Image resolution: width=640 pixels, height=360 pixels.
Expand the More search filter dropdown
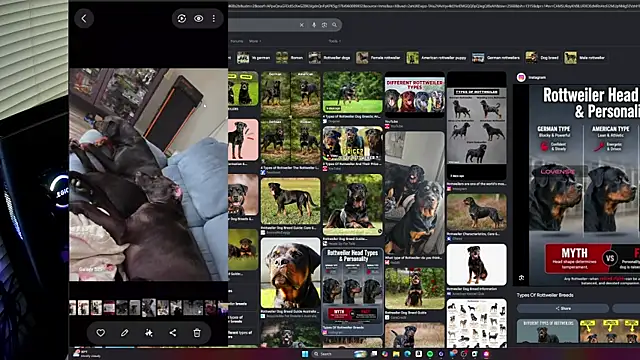(255, 41)
